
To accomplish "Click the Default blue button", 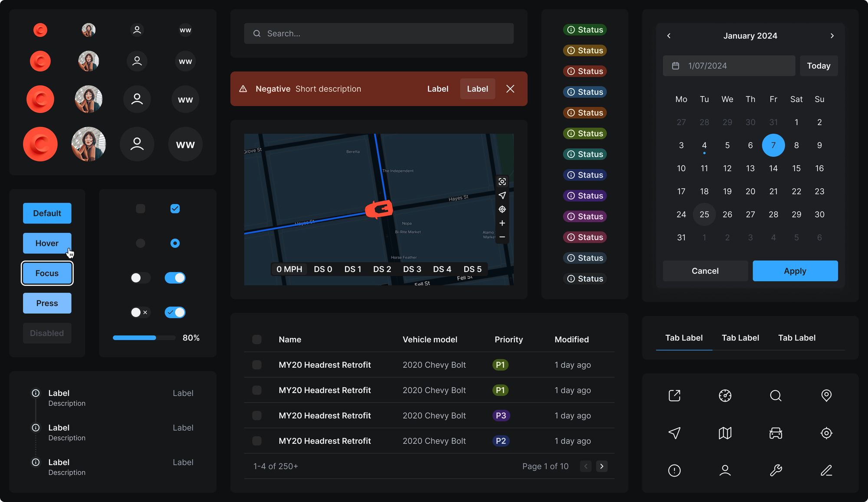I will (47, 213).
